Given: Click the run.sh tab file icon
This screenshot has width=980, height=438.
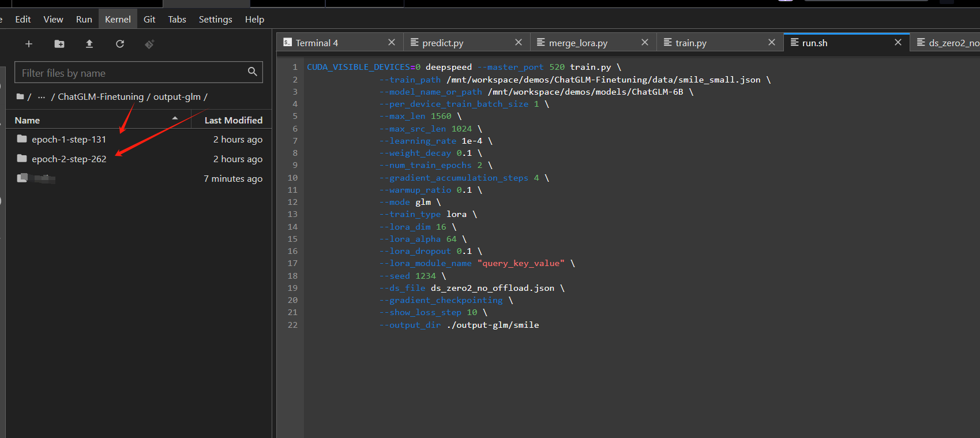Looking at the screenshot, I should pyautogui.click(x=794, y=42).
